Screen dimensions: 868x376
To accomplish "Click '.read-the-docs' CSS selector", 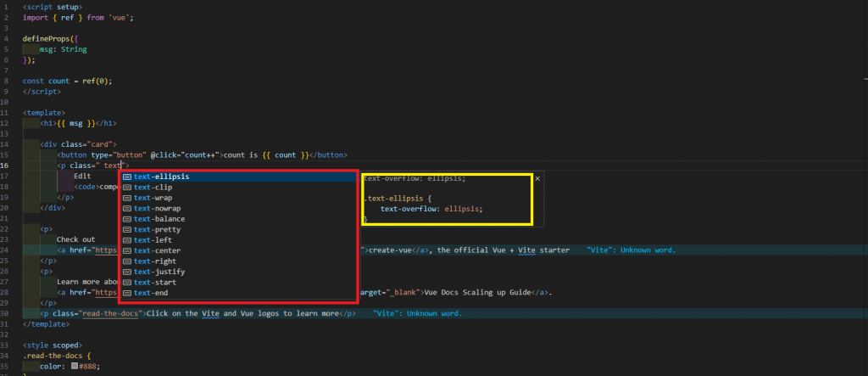I will pos(53,356).
